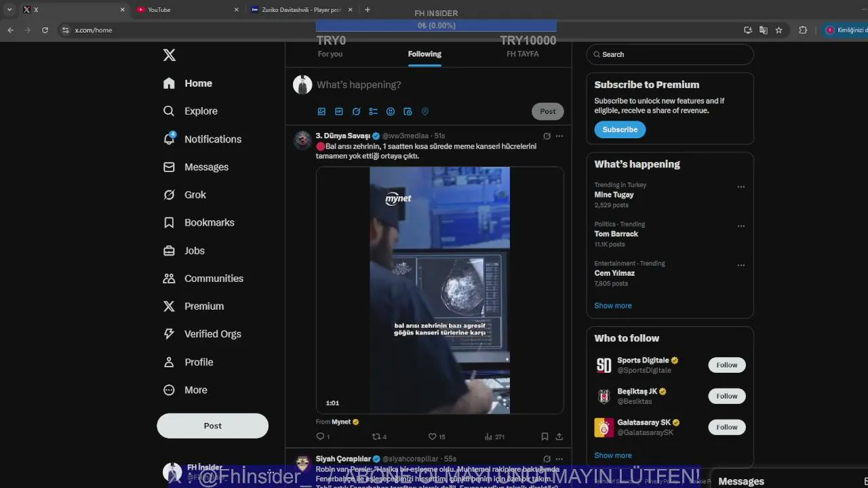868x488 pixels.
Task: Switch to the Zuriko Davitashvili browser tab
Action: click(302, 9)
